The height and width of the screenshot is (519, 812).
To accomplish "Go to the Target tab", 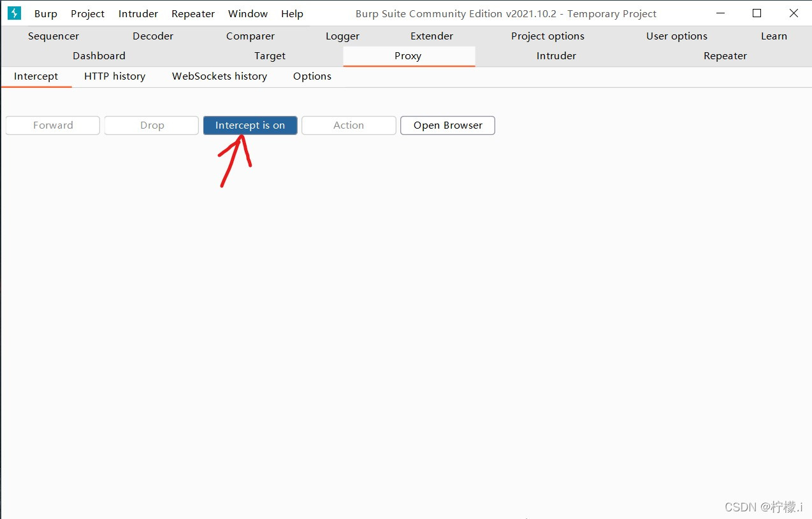I will [x=270, y=56].
